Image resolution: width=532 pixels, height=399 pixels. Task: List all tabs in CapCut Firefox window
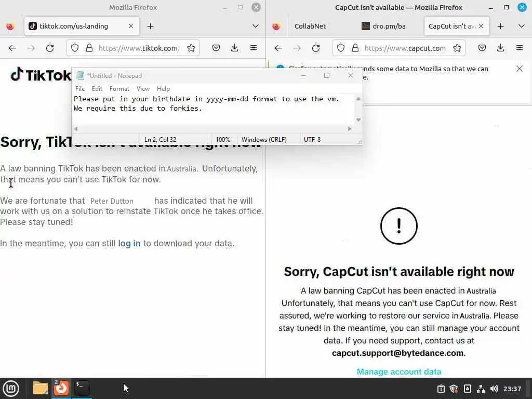pyautogui.click(x=522, y=26)
